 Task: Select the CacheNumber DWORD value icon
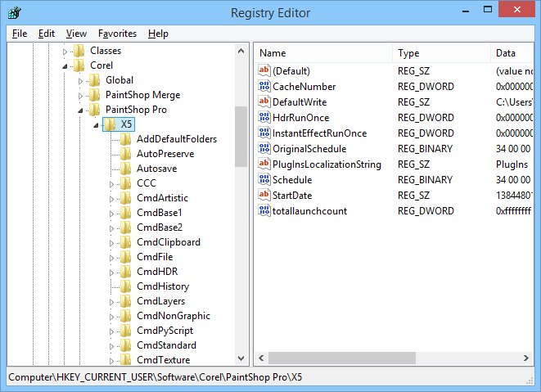click(264, 86)
